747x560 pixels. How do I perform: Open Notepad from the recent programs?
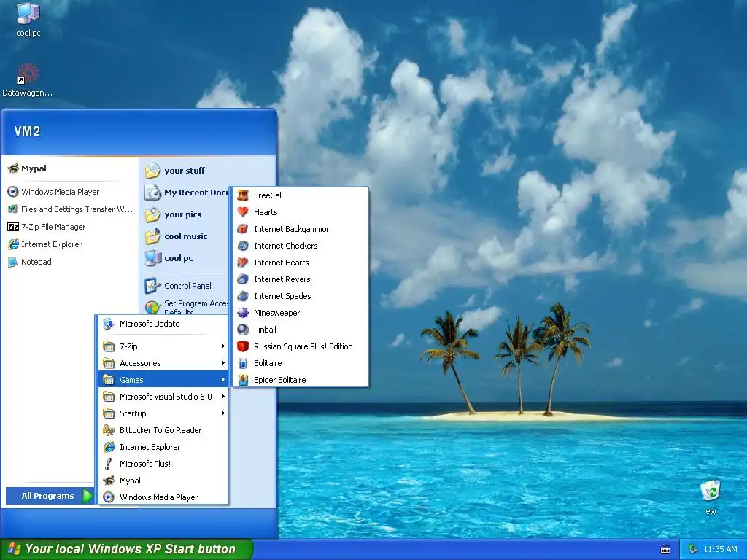(71, 262)
